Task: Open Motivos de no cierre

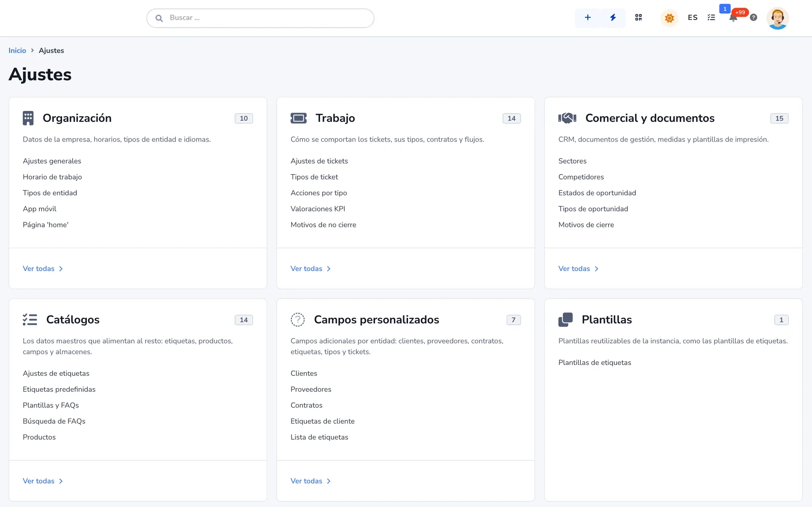Action: (324, 225)
